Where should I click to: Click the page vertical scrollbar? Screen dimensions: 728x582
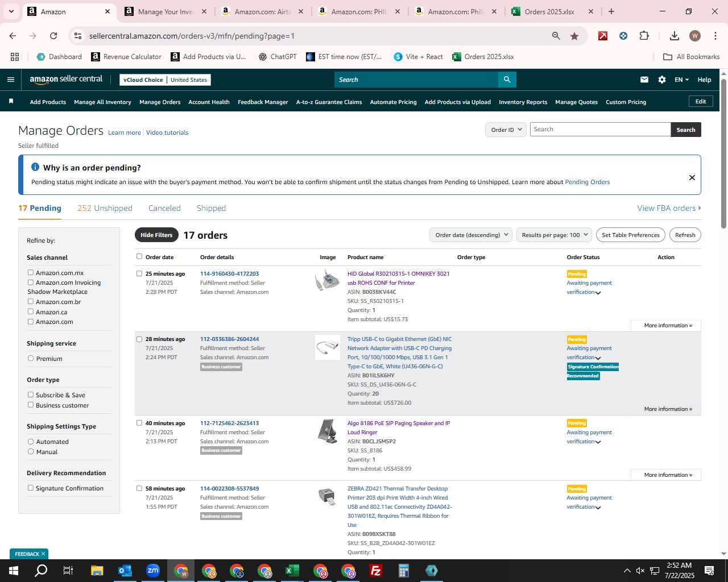click(723, 153)
